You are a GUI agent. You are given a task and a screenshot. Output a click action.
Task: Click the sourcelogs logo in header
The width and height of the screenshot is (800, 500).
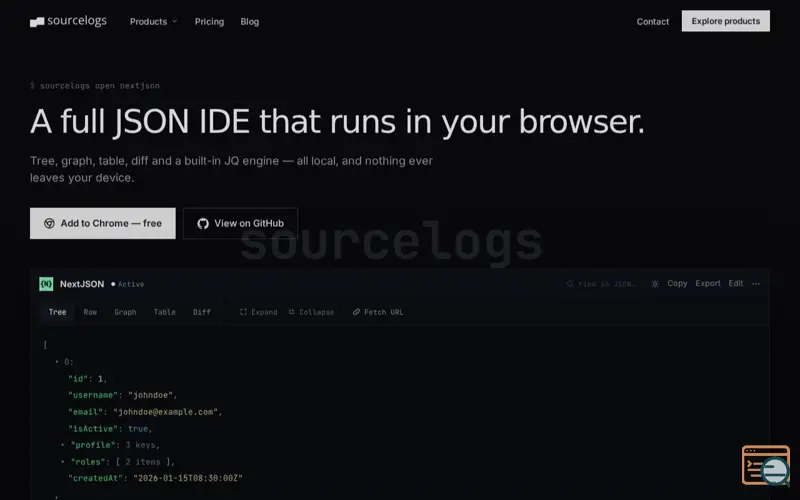(68, 21)
